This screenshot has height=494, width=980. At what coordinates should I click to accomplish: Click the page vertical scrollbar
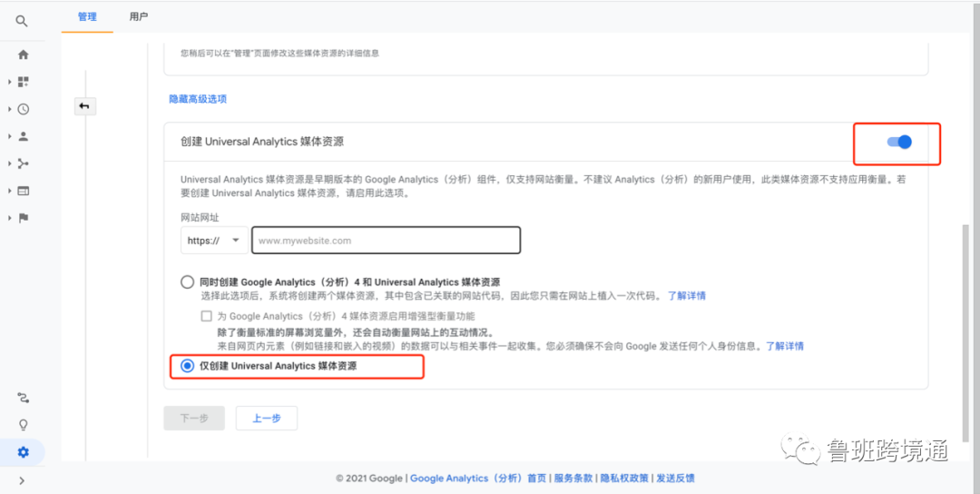point(965,331)
